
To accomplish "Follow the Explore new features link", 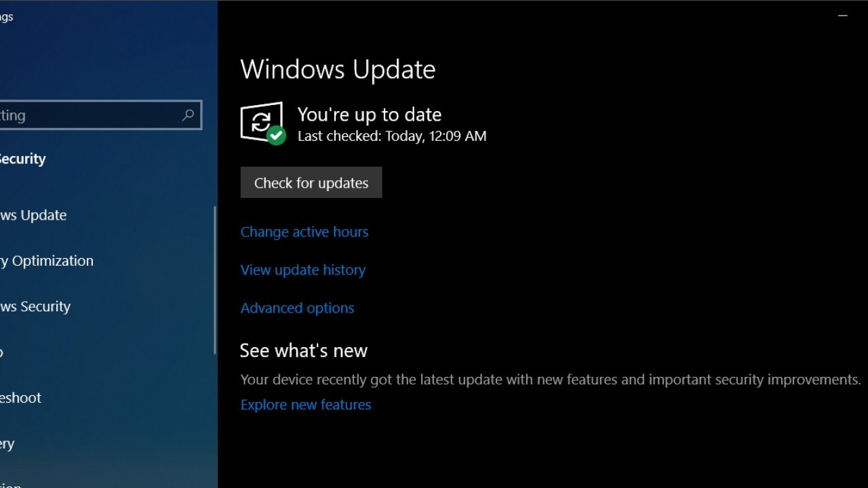I will (x=306, y=405).
